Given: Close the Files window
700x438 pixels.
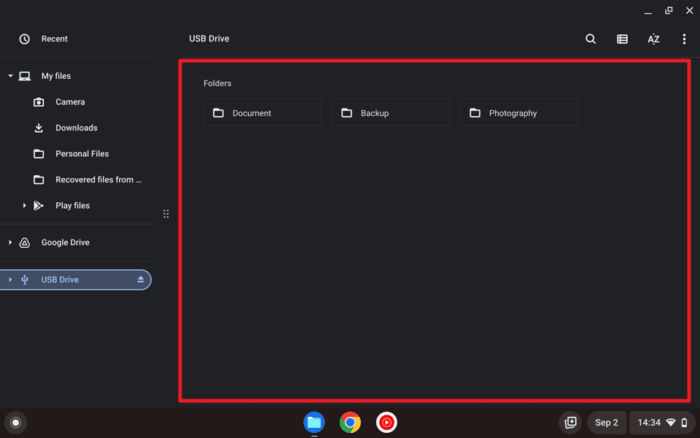Looking at the screenshot, I should point(689,11).
